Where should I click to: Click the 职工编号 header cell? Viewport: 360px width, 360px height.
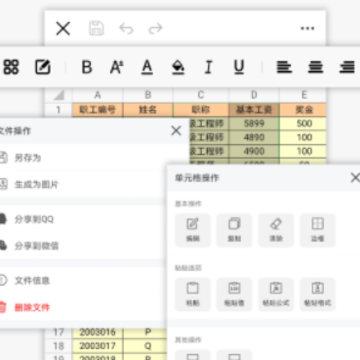[98, 110]
